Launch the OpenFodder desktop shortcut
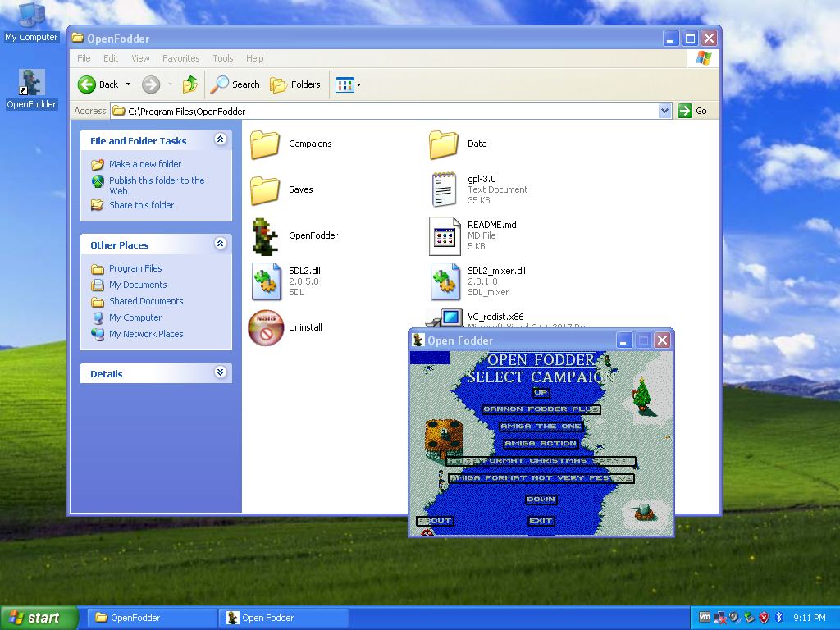This screenshot has height=630, width=840. click(30, 82)
